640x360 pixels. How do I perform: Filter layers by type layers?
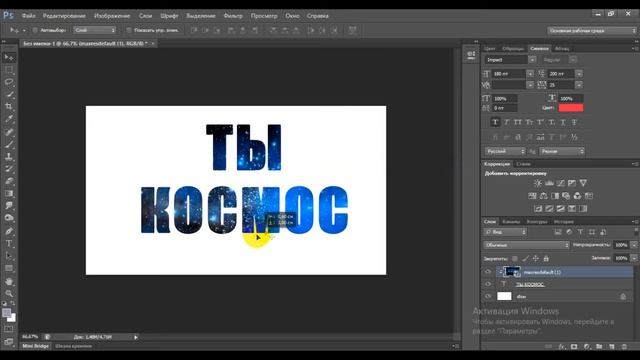[580, 232]
